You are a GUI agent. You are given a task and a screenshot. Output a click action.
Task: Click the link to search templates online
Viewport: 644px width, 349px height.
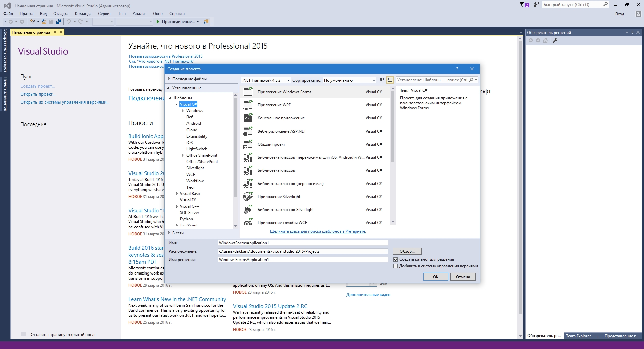coord(318,231)
